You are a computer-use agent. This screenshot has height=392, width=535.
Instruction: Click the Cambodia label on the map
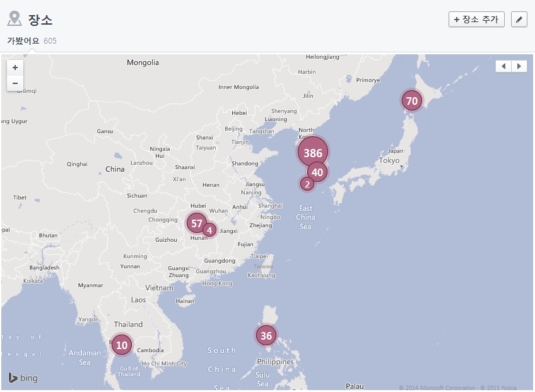pyautogui.click(x=150, y=350)
